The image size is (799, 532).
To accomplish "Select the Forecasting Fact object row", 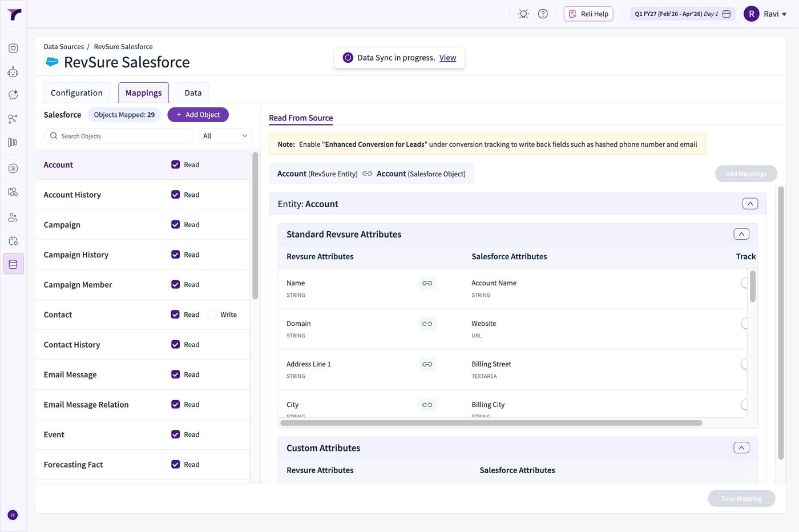I will click(143, 465).
